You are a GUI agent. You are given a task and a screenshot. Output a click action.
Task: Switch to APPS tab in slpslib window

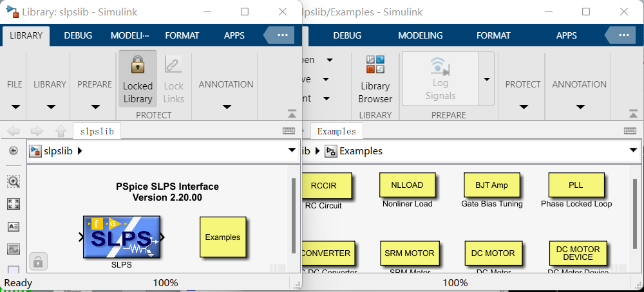point(234,35)
